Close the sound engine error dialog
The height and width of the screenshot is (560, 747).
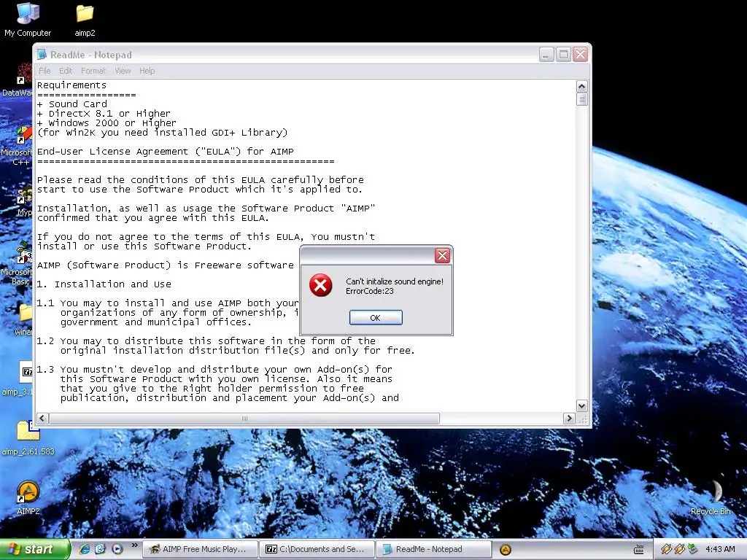[x=443, y=256]
